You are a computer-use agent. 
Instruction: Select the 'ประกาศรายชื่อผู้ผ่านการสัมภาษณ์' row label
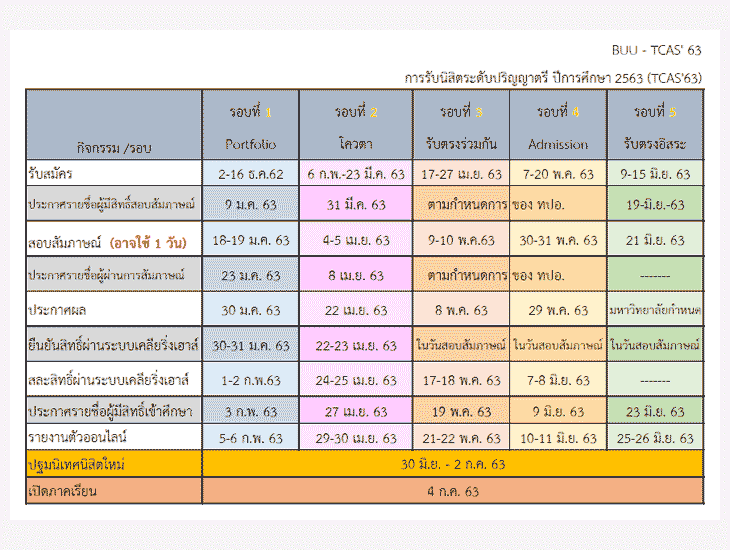[114, 274]
